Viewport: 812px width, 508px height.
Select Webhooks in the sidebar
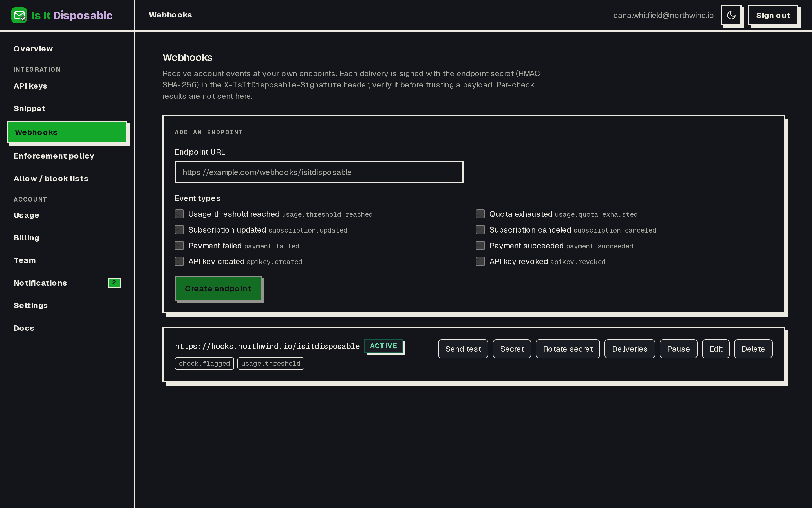[67, 132]
